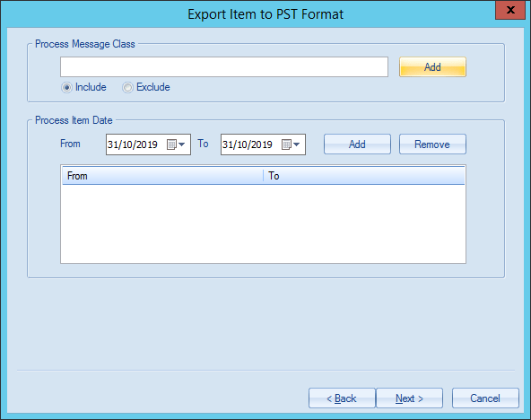
Task: Click the yellow Add message class button
Action: pyautogui.click(x=432, y=66)
